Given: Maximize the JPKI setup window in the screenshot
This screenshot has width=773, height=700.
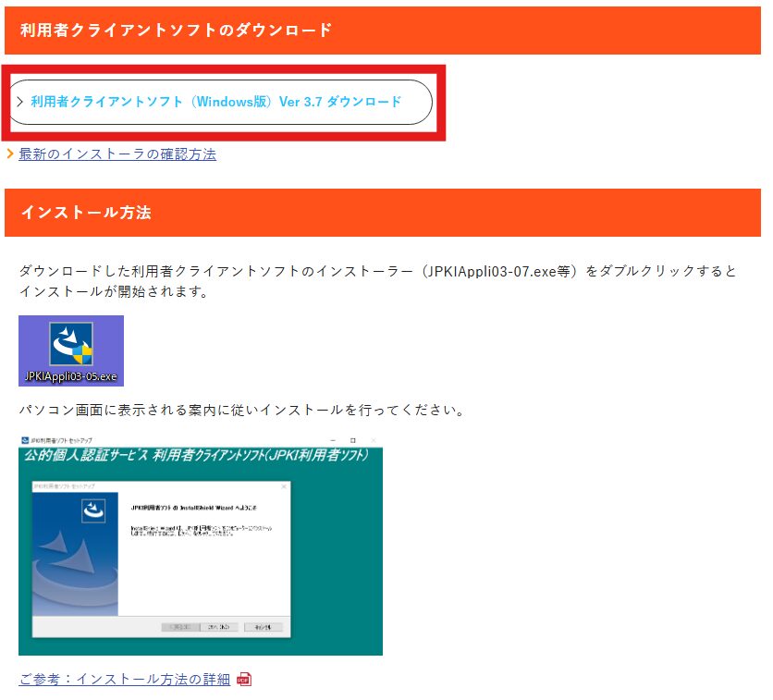Looking at the screenshot, I should [352, 439].
